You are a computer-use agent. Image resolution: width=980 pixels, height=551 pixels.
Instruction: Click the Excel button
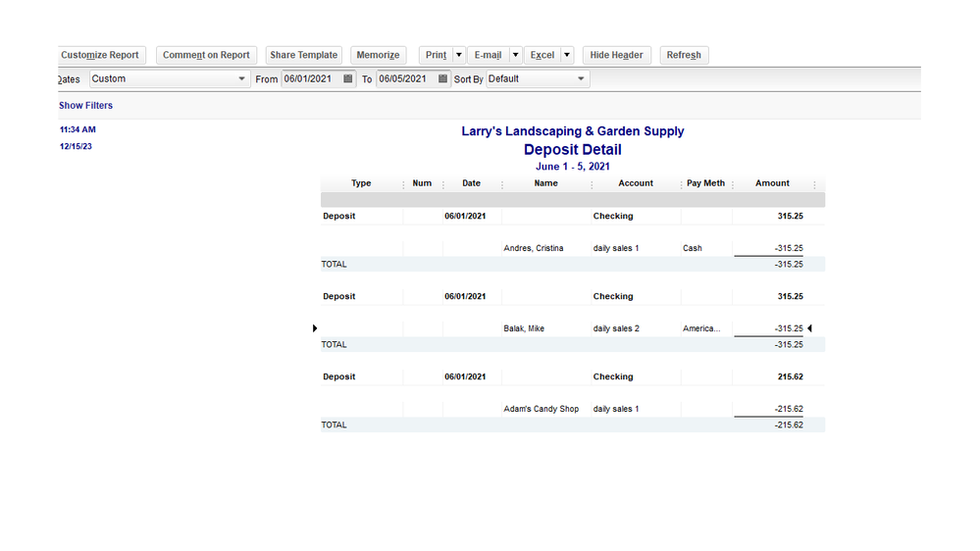(x=542, y=55)
